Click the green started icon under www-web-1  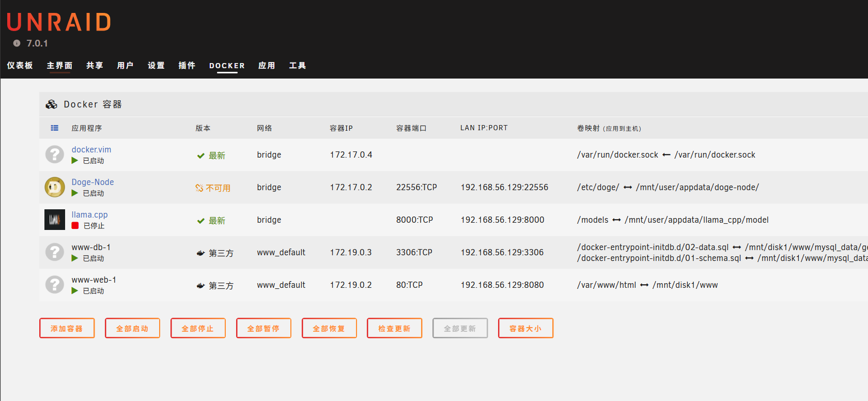pos(75,291)
